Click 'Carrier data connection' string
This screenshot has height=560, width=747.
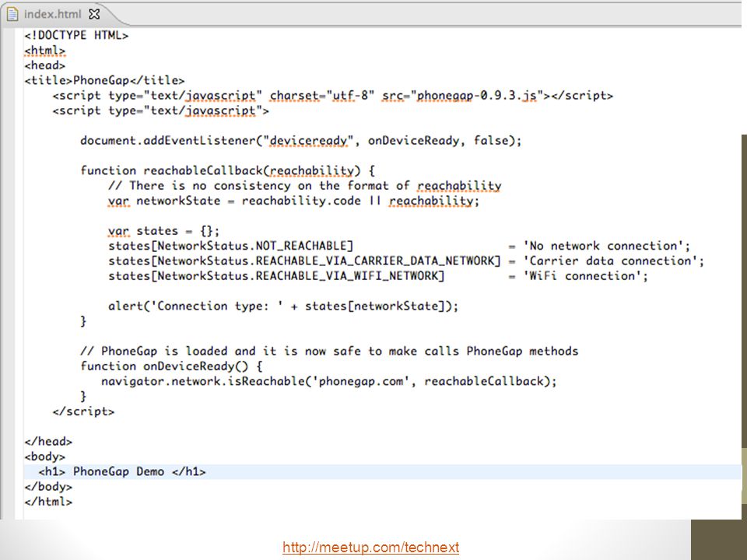(610, 261)
